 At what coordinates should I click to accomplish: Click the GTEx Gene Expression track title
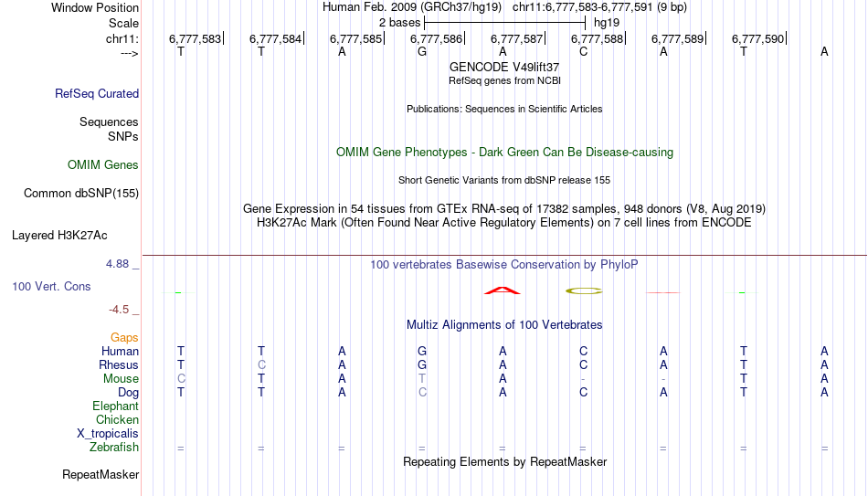tap(504, 208)
